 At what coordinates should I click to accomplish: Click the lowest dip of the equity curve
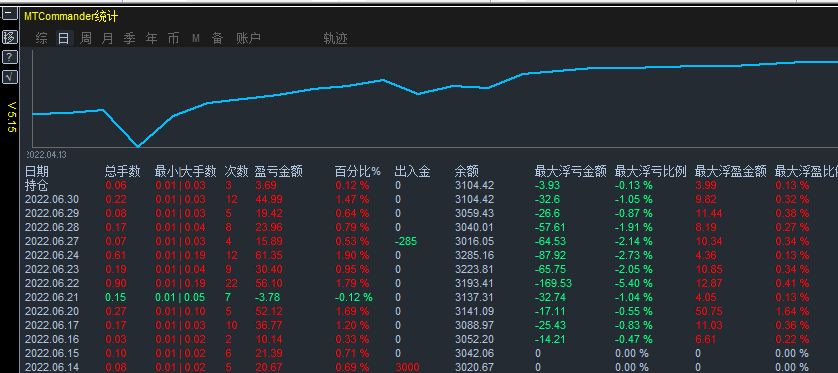click(138, 145)
